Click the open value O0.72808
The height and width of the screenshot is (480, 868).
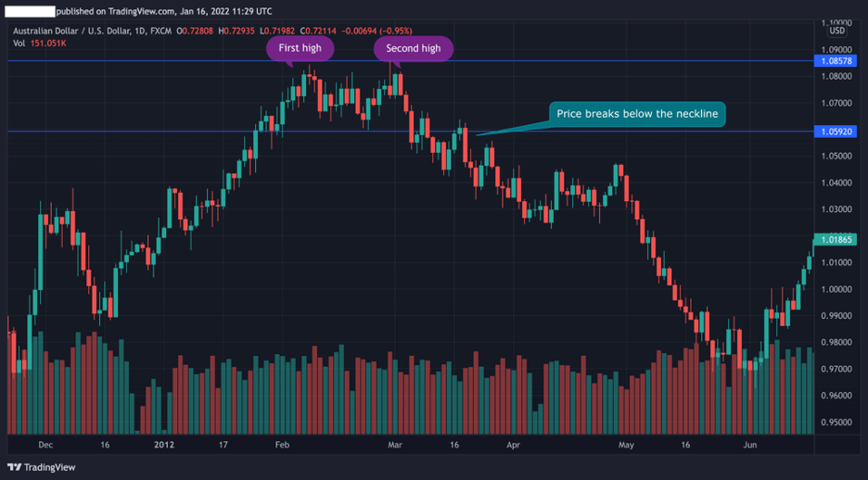tap(196, 31)
